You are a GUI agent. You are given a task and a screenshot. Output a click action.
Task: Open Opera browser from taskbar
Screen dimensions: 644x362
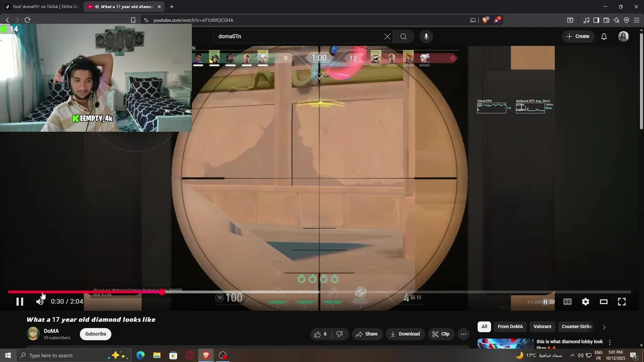click(x=190, y=355)
